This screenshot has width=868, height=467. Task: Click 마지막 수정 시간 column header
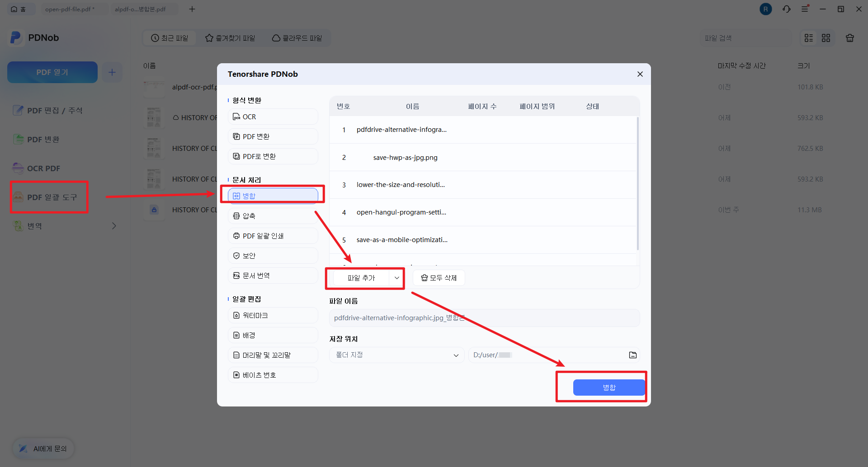tap(741, 65)
